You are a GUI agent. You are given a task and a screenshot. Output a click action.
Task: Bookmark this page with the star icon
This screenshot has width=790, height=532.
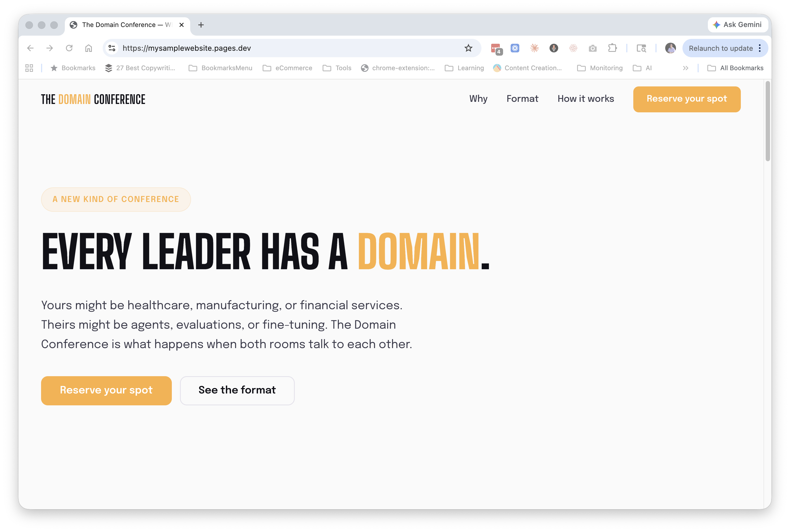pos(468,48)
